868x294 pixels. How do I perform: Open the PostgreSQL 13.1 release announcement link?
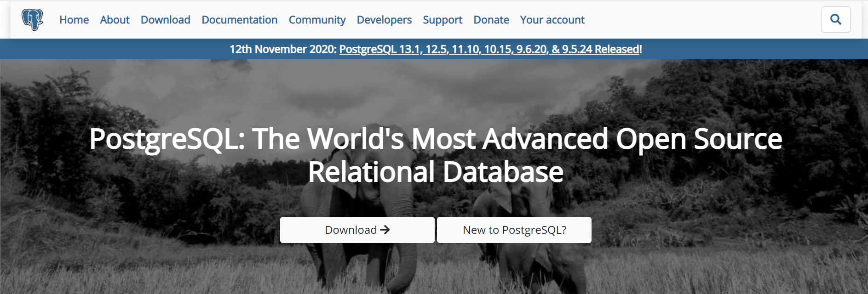[489, 49]
